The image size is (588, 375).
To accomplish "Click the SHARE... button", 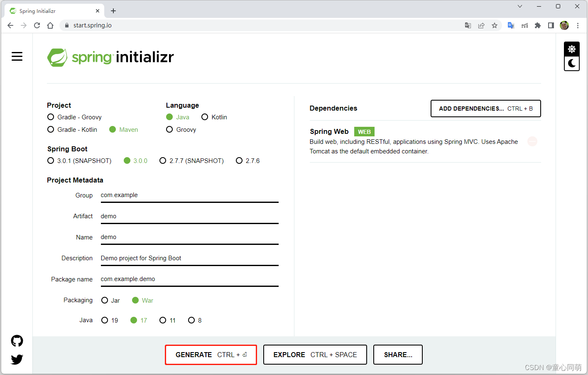I will (x=398, y=355).
